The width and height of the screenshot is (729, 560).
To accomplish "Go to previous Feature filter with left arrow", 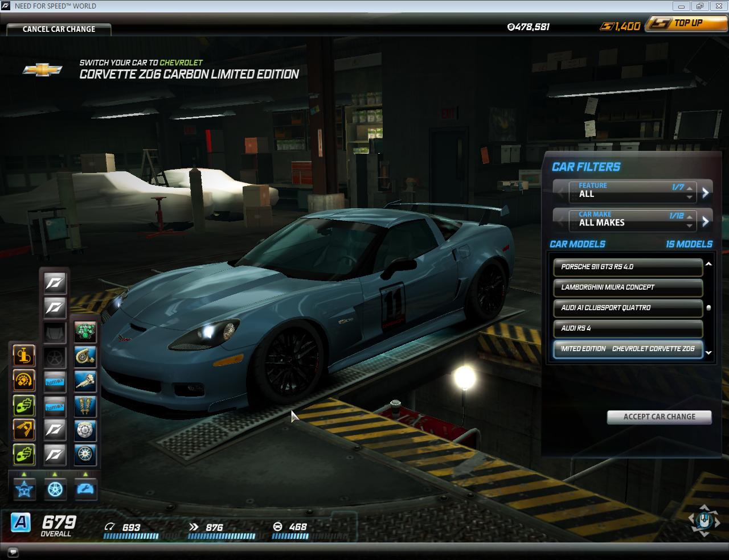I will (561, 192).
